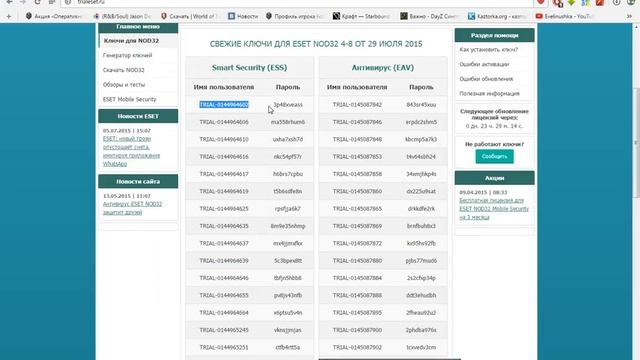Open the speed dial grid icon
The width and height of the screenshot is (640, 360).
(x=52, y=2)
